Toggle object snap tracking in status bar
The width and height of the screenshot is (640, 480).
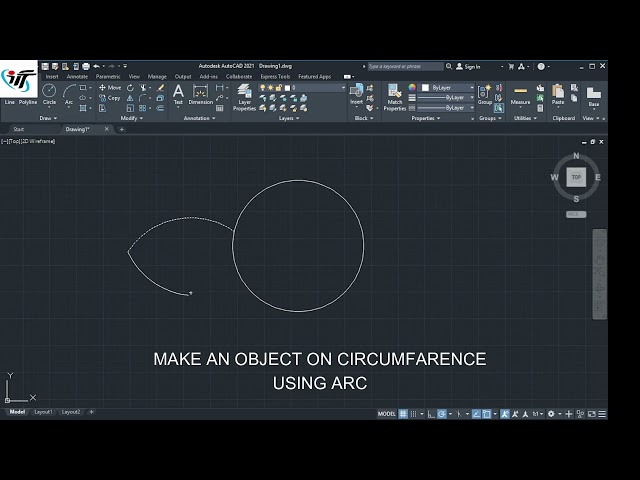click(x=476, y=414)
